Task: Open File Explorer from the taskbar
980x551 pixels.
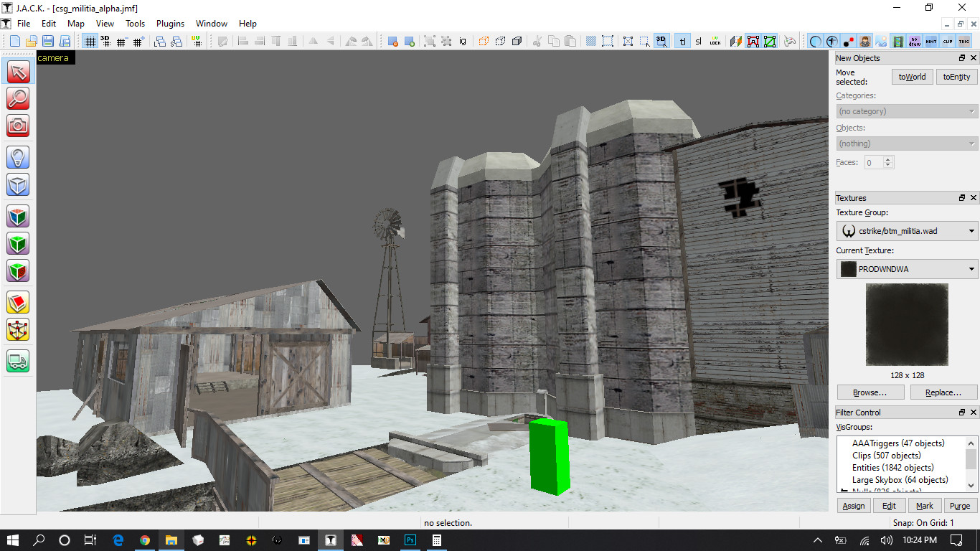Action: [x=171, y=540]
